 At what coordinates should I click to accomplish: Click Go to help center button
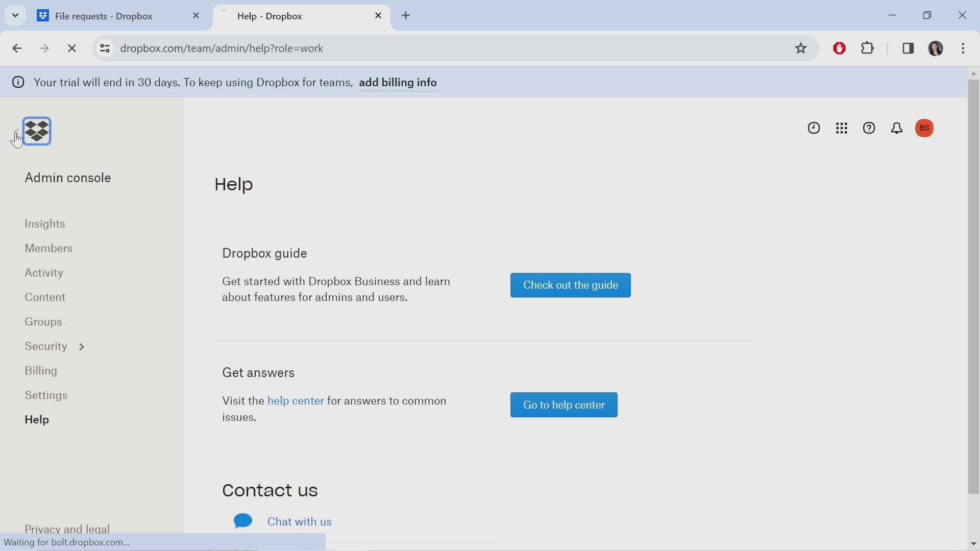564,405
